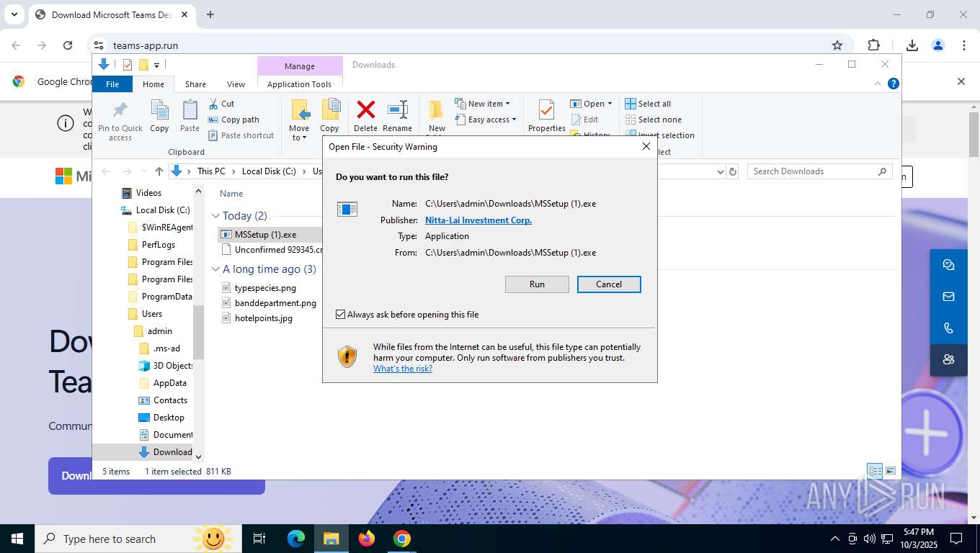Switch Explorer to large icons view
980x553 pixels.
pyautogui.click(x=891, y=472)
